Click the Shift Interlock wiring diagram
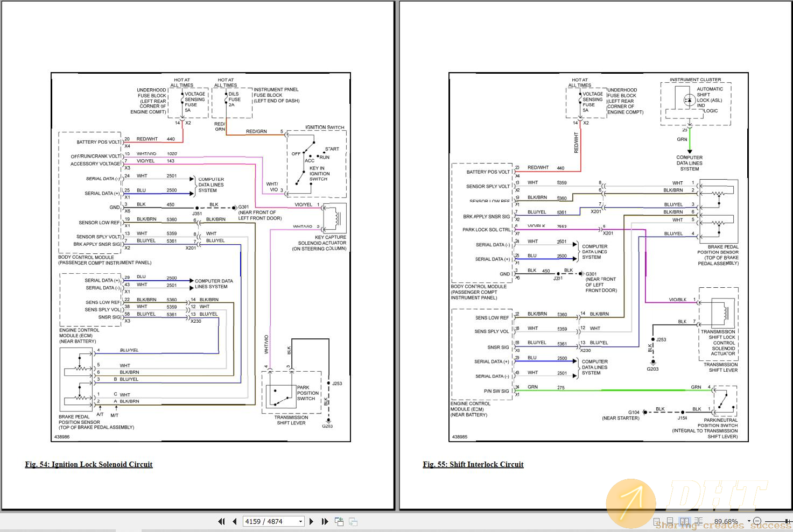The width and height of the screenshot is (793, 532). [x=599, y=257]
